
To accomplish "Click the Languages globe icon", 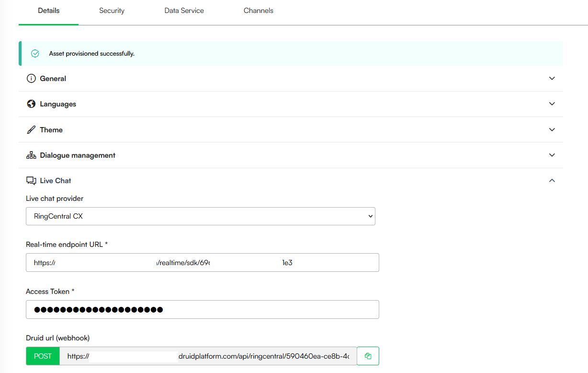I will [31, 104].
